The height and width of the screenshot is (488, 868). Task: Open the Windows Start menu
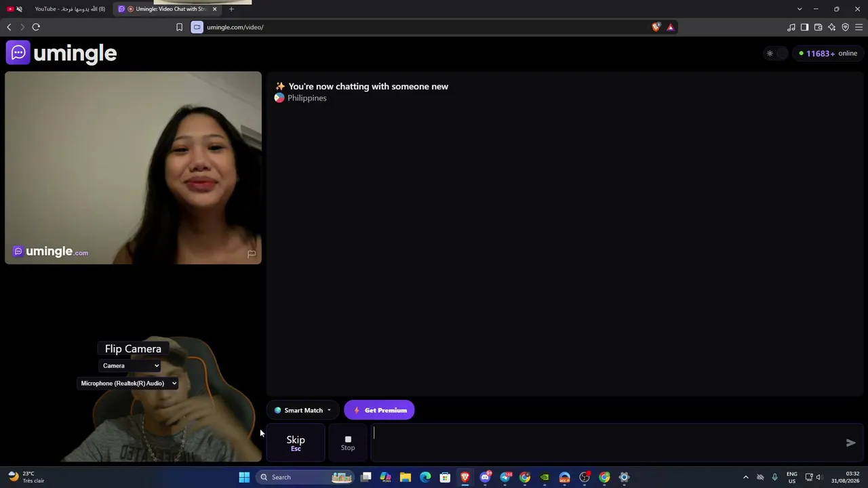[x=244, y=477]
